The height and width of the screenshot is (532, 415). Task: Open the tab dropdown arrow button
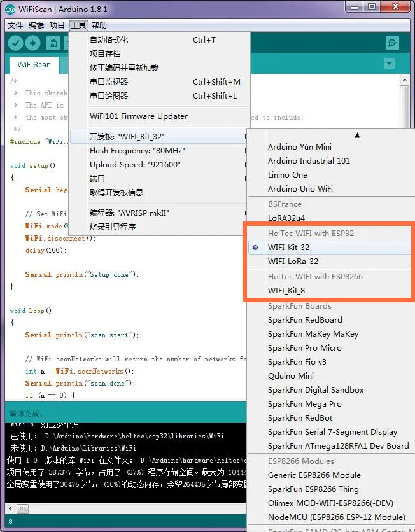(x=389, y=64)
